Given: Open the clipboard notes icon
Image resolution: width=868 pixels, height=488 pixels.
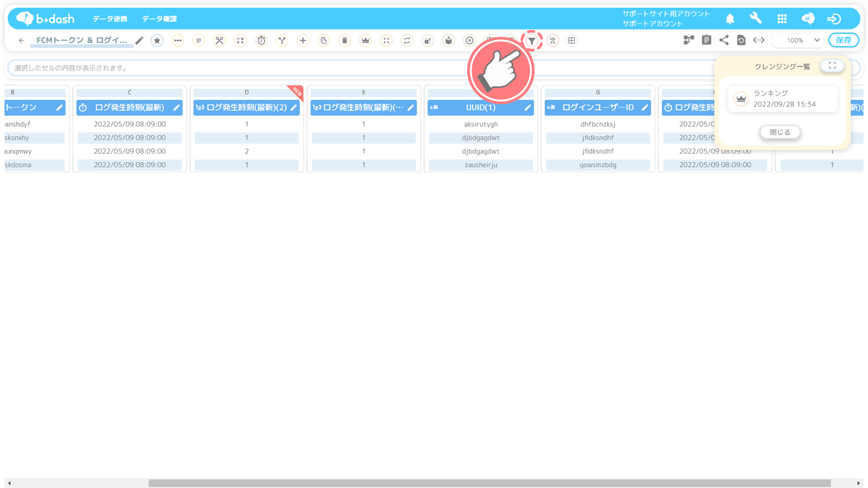Looking at the screenshot, I should tap(706, 40).
